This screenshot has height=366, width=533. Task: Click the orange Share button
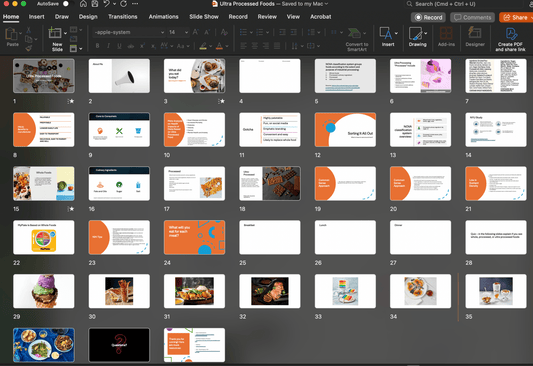(516, 17)
